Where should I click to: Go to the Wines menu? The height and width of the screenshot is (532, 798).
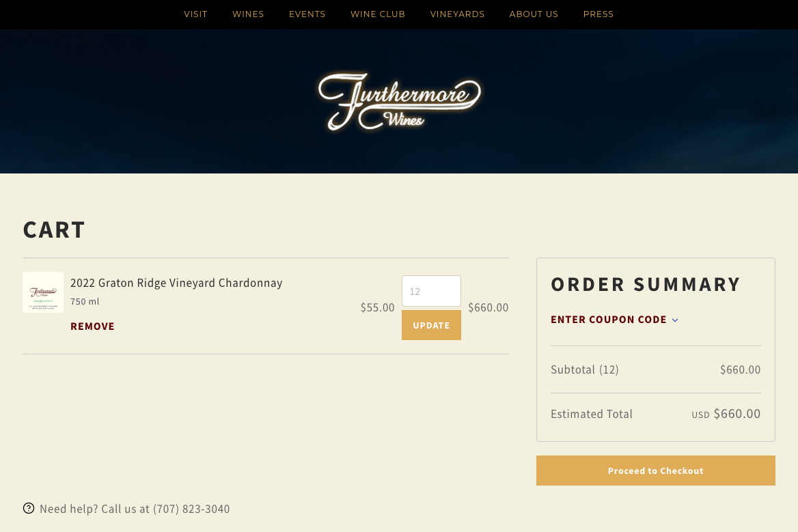point(248,14)
